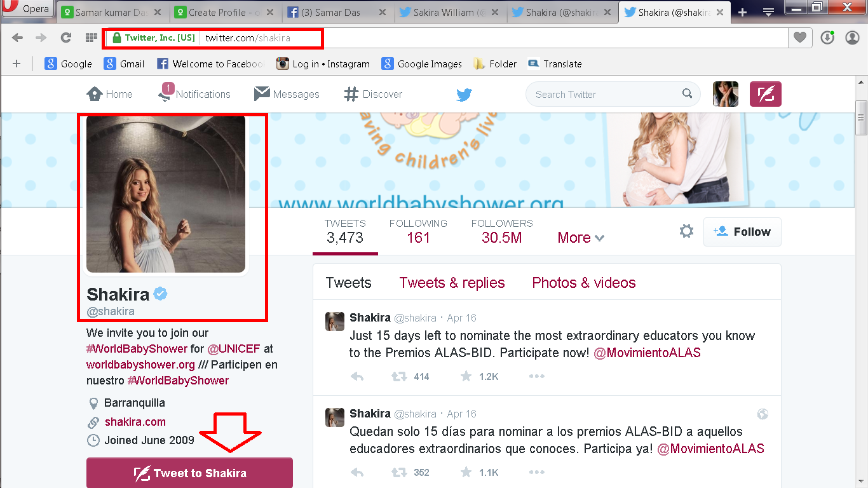Click the Tweet to Shakira button
The height and width of the screenshot is (488, 868).
pos(189,473)
